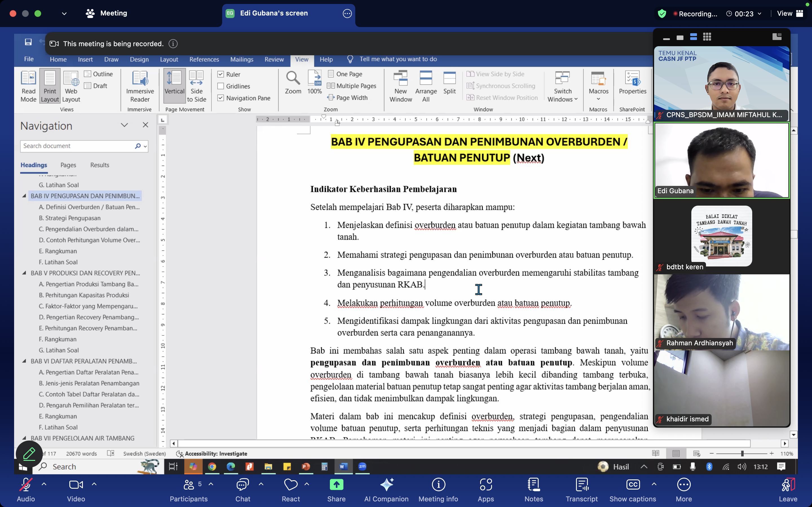
Task: Open the Macros dropdown arrow
Action: tap(598, 99)
